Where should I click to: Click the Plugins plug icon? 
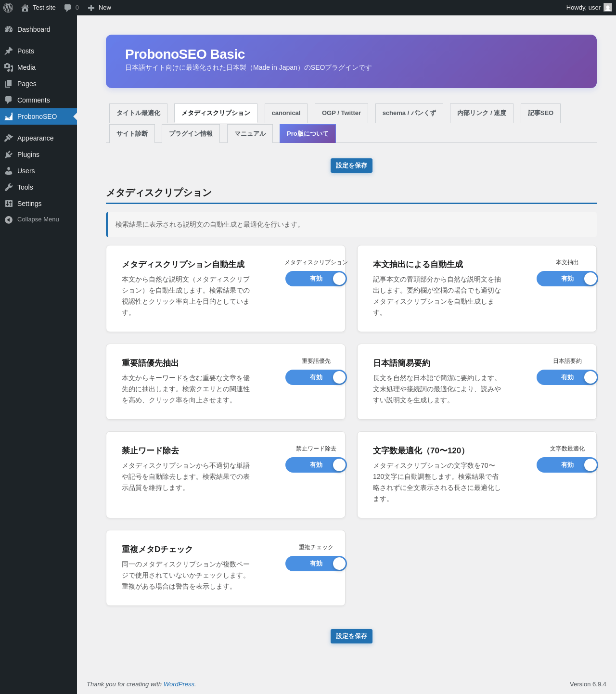tap(9, 154)
